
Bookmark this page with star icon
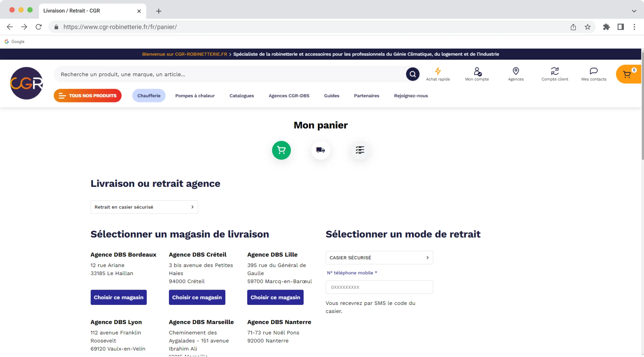[587, 27]
